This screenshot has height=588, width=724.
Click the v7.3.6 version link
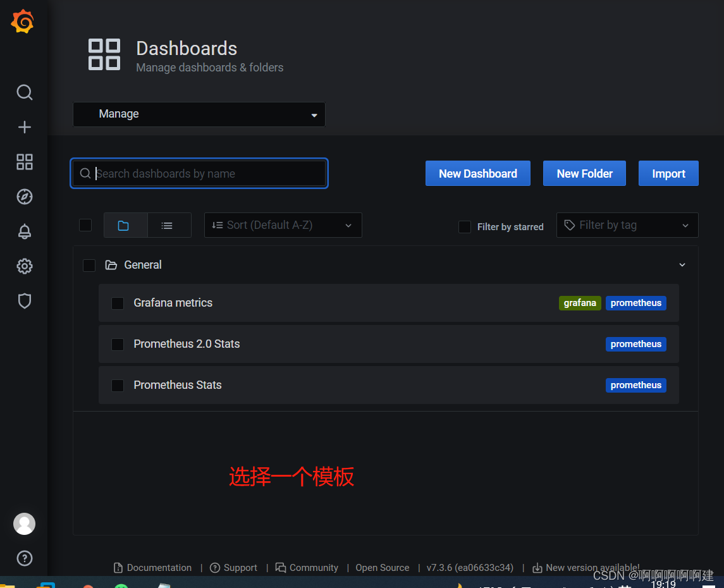470,568
